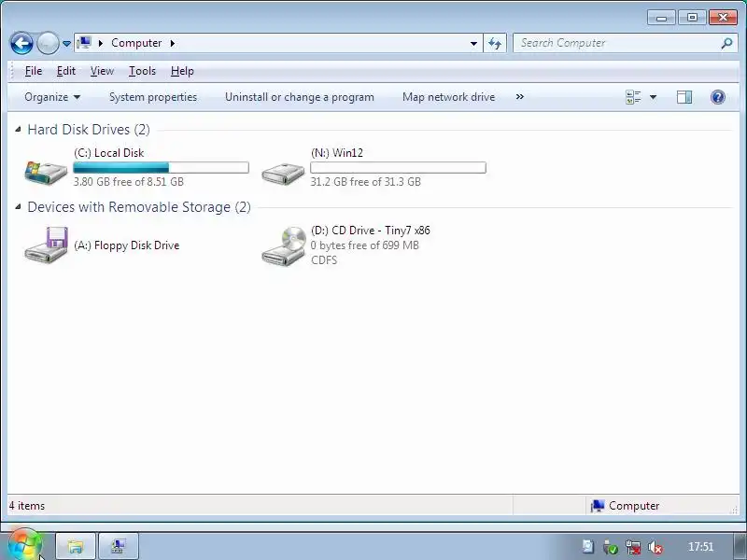Open Help with the question mark icon

[x=717, y=97]
